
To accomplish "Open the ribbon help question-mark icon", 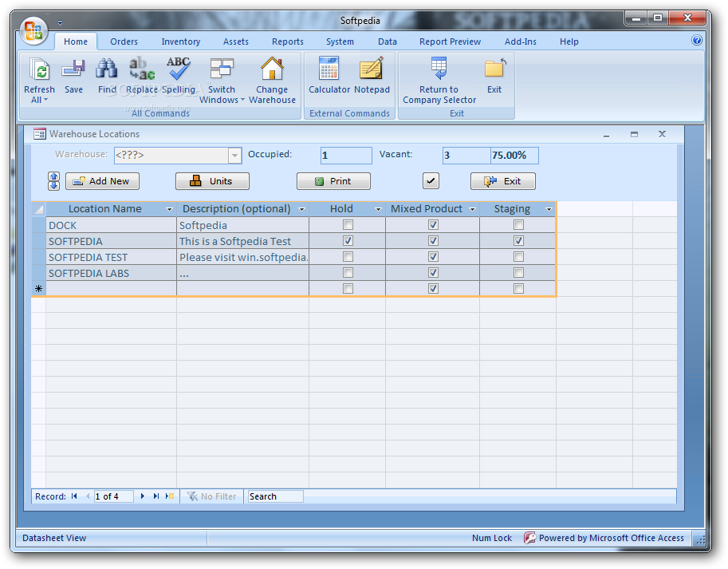I will [x=696, y=40].
